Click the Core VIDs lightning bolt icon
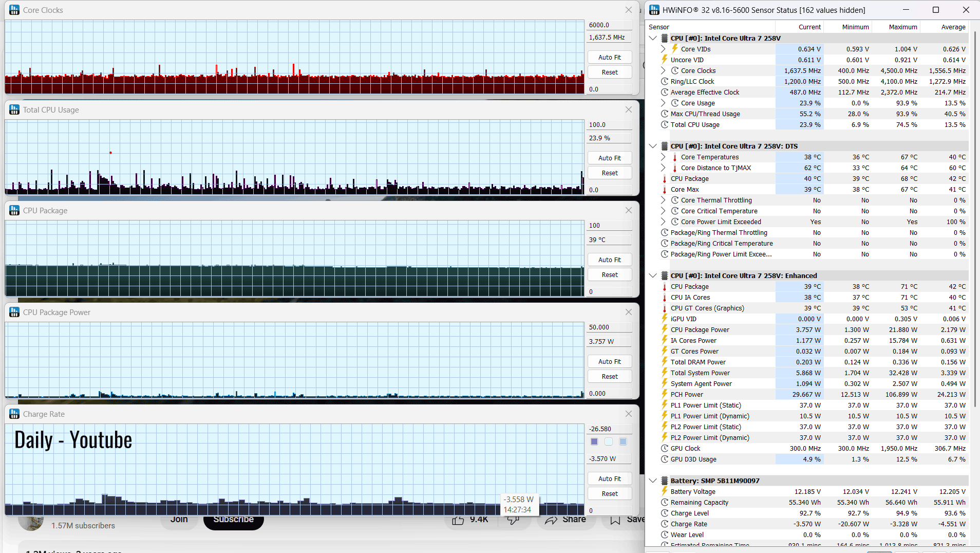Screen dimensions: 980x553 pos(675,49)
